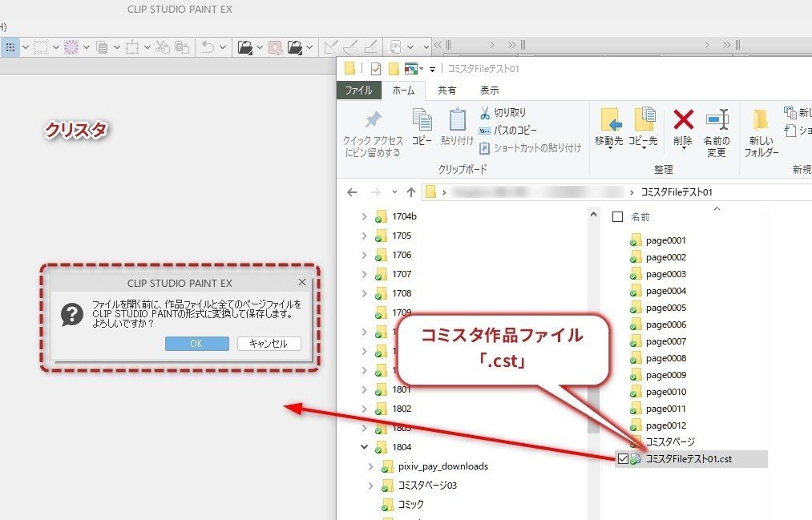Click the transform box icon in Clip Studio toolbar
This screenshot has width=812, height=520.
coord(132,47)
